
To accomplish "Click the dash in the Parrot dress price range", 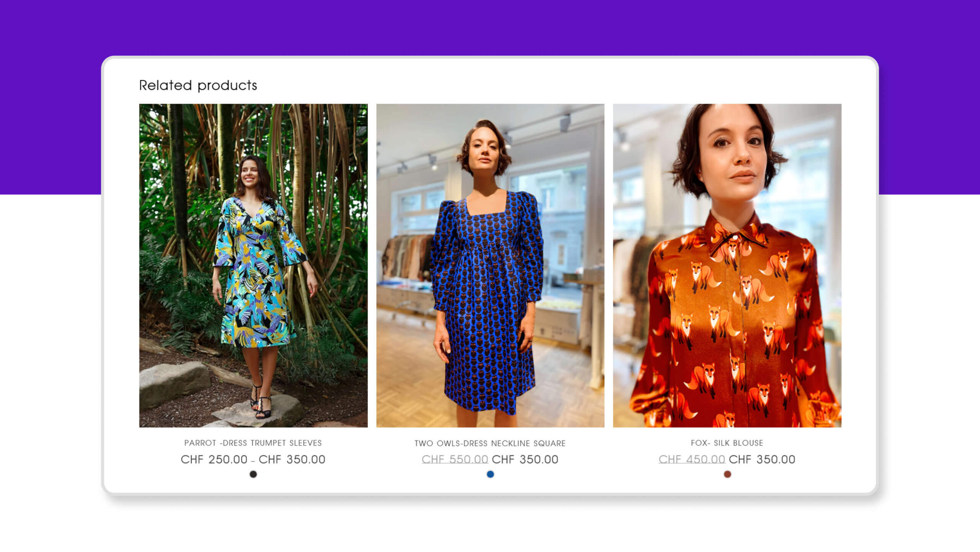I will [253, 461].
